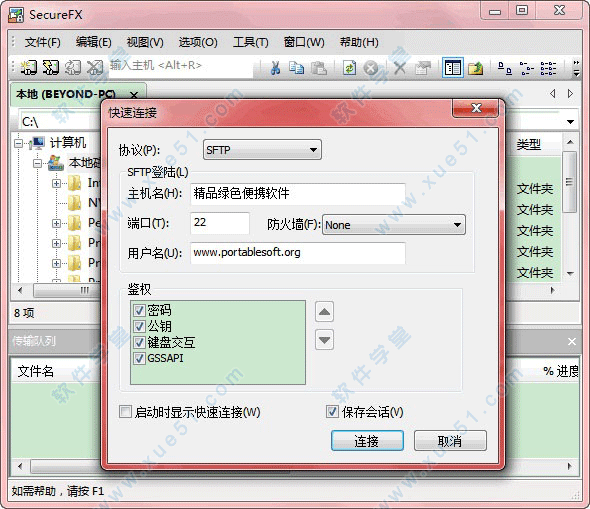Move authentication method down

(324, 340)
